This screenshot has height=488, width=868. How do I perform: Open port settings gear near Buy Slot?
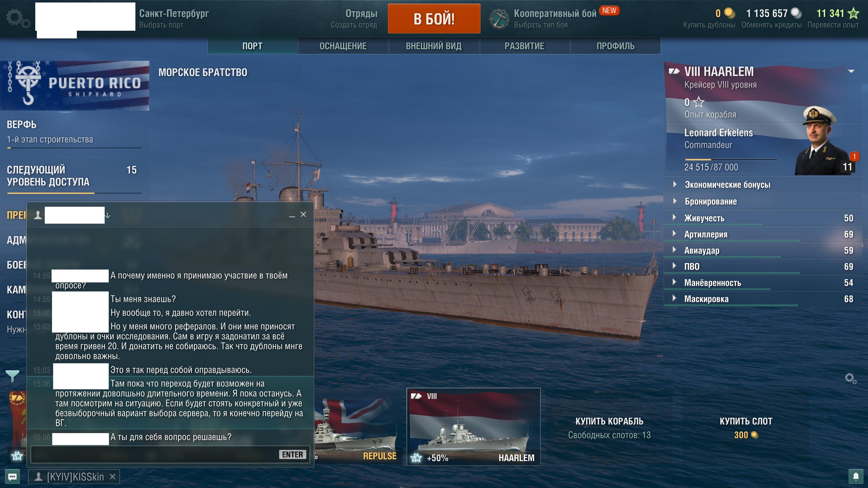[850, 379]
